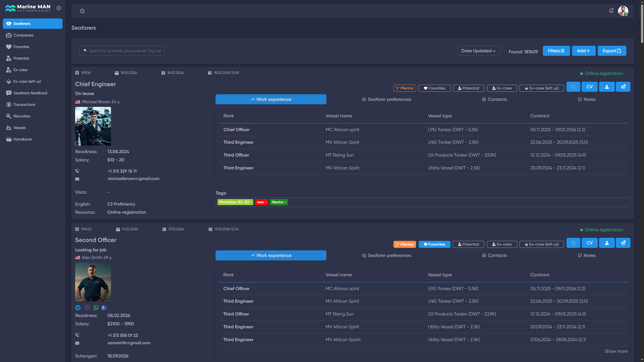644x362 pixels.
Task: Click the refresh icon on Alex Smith's card
Action: click(x=573, y=243)
